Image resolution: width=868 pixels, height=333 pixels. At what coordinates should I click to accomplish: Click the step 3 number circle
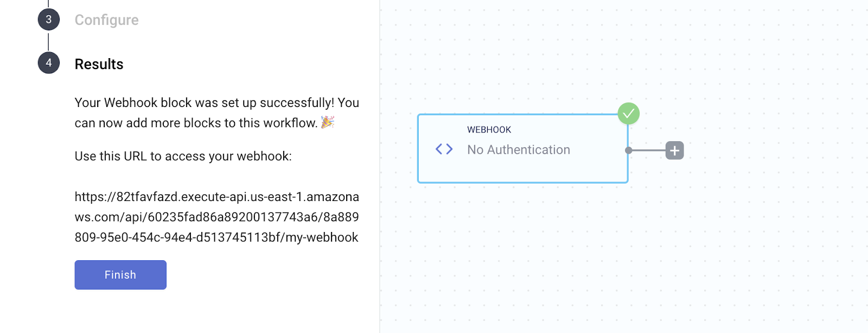49,20
